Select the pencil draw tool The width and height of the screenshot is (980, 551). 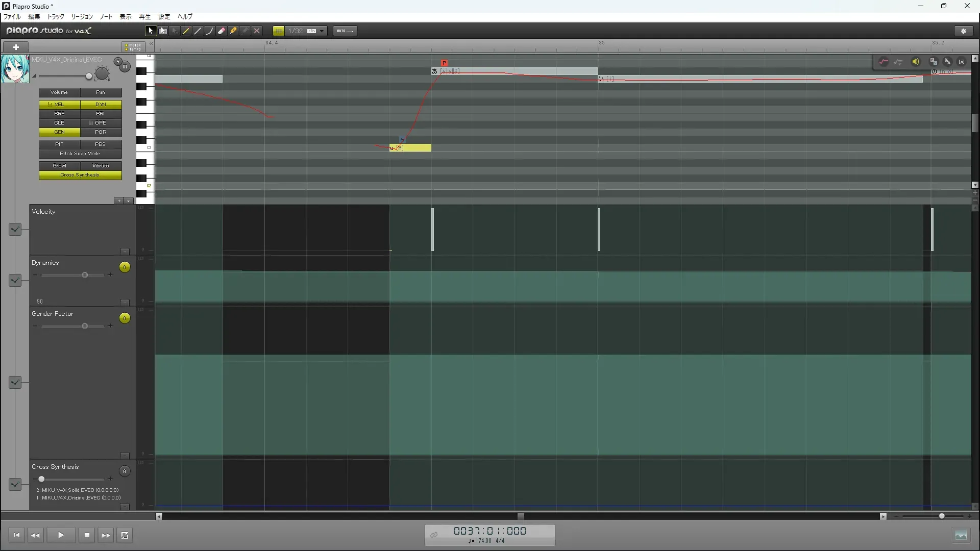coord(186,31)
